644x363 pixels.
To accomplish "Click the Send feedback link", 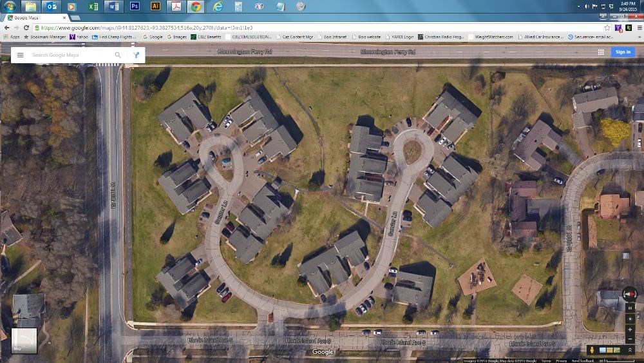I will [x=582, y=360].
